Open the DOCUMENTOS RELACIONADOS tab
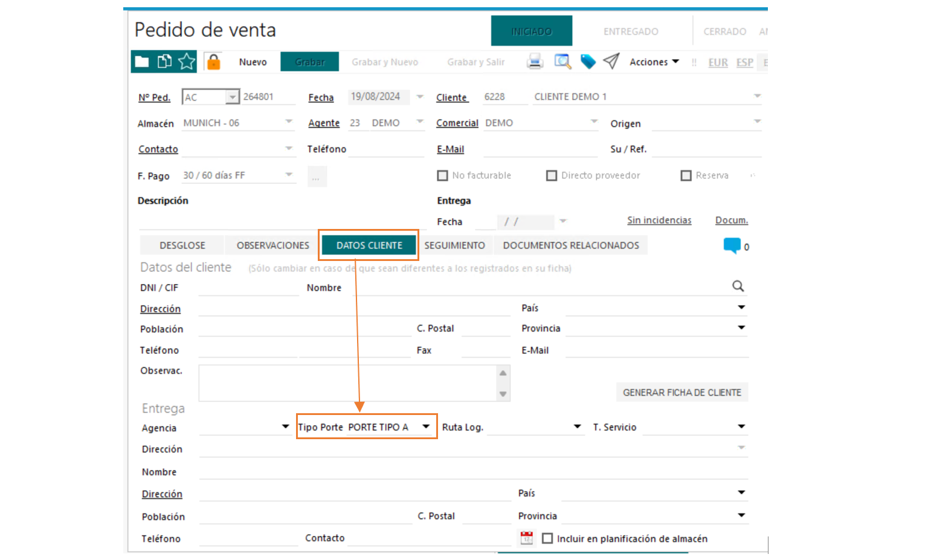Viewport: 928px width, 560px height. (570, 245)
